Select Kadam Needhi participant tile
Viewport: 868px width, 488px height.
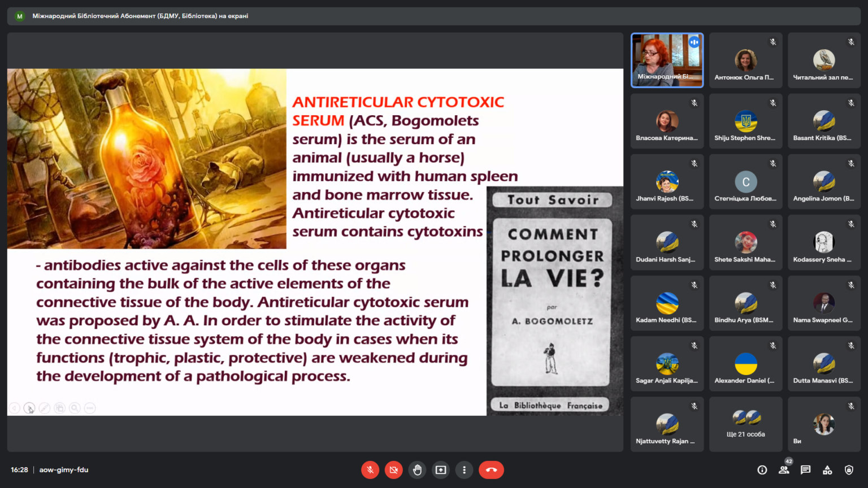click(x=667, y=303)
